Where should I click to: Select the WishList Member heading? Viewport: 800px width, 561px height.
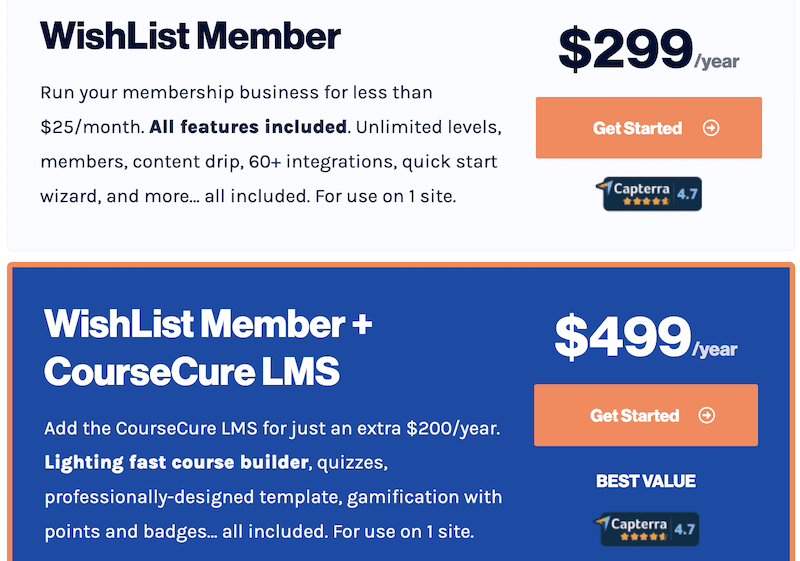[190, 36]
